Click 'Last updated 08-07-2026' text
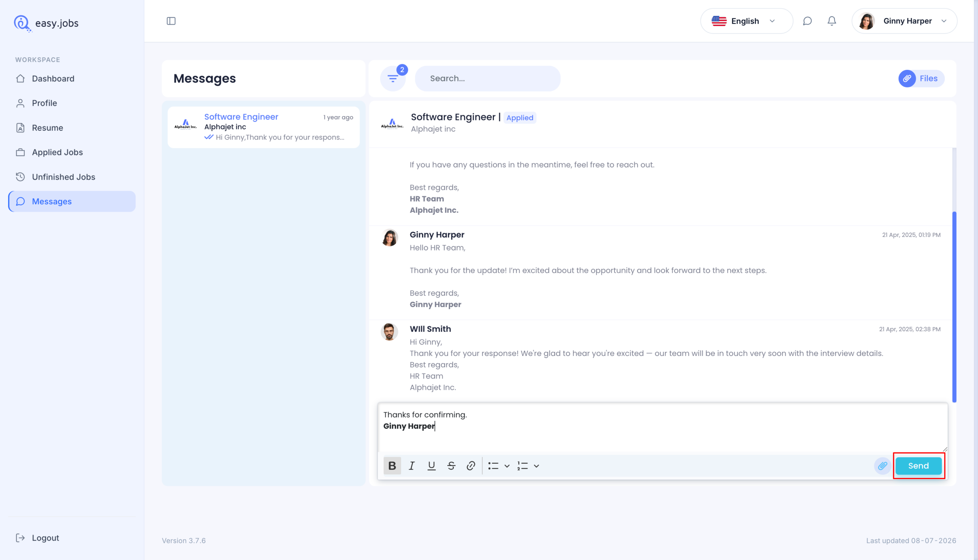The image size is (978, 560). [x=911, y=541]
